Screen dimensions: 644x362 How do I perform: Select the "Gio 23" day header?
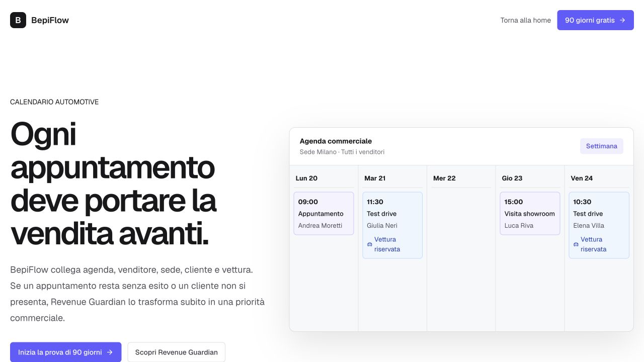512,178
